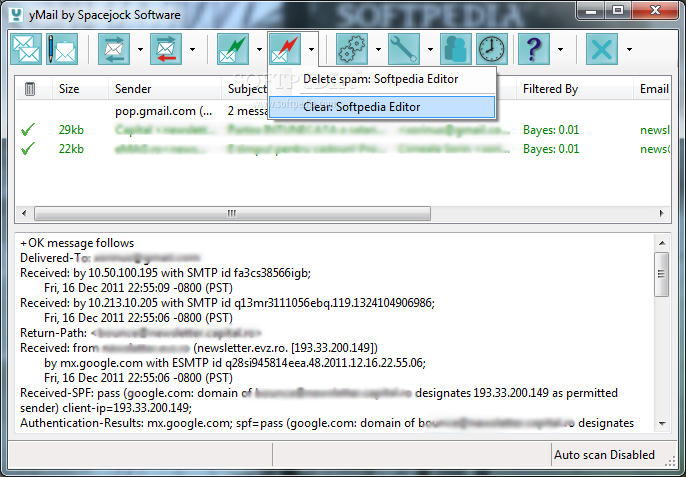Viewport: 686px width, 477px height.
Task: Click the right arrow of the horizontal scrollbar
Action: (662, 214)
